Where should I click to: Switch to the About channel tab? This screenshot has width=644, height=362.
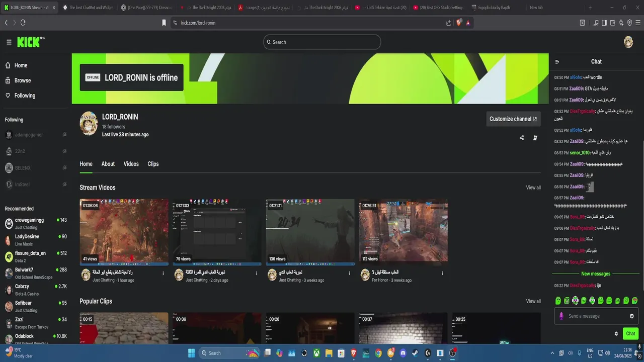pyautogui.click(x=108, y=164)
